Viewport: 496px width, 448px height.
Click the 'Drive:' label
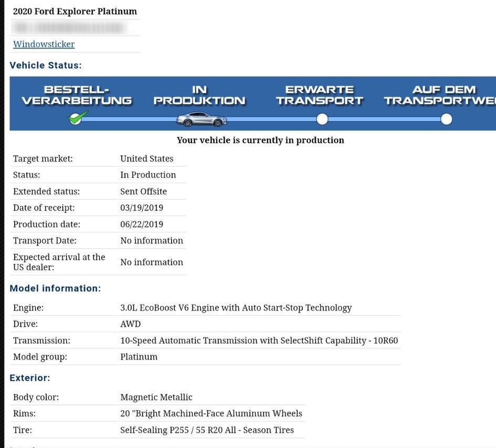tap(25, 324)
